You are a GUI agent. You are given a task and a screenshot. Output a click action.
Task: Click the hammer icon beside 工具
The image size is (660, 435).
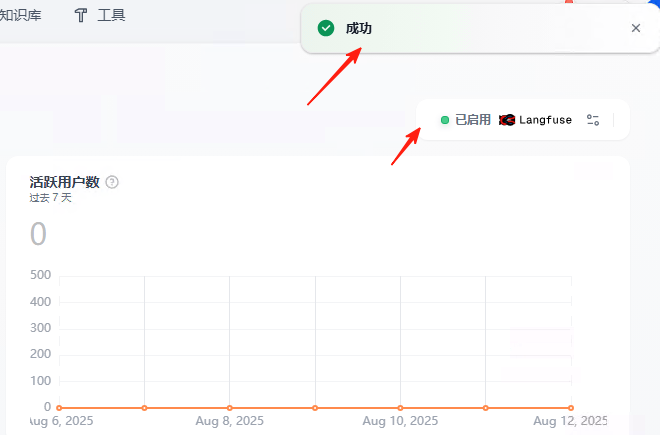click(81, 15)
